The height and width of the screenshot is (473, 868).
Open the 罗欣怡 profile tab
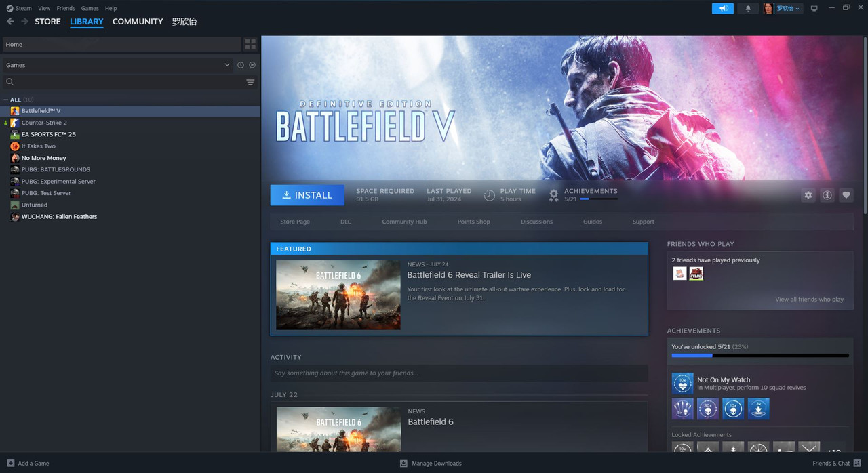click(184, 22)
